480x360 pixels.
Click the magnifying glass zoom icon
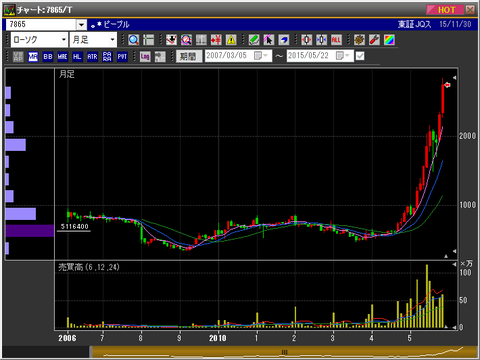point(134,40)
